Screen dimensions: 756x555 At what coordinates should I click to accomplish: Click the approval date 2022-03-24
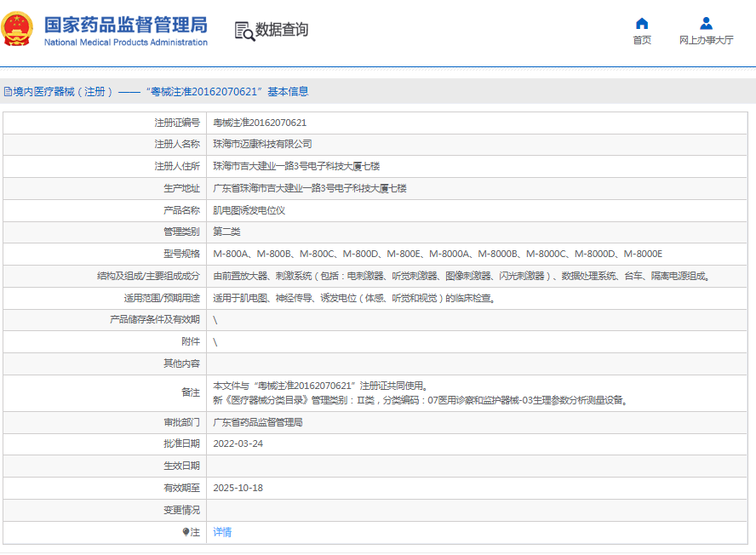(x=238, y=443)
